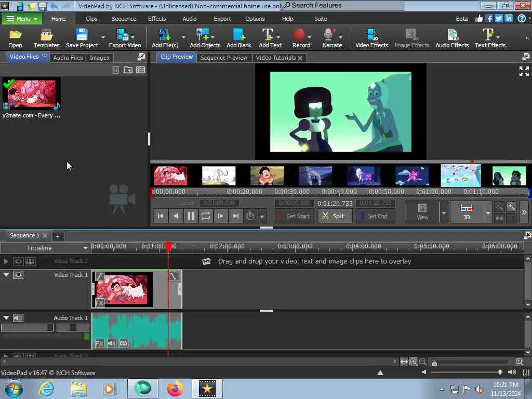Pause the clip playback
The height and width of the screenshot is (399, 532).
coord(191,216)
